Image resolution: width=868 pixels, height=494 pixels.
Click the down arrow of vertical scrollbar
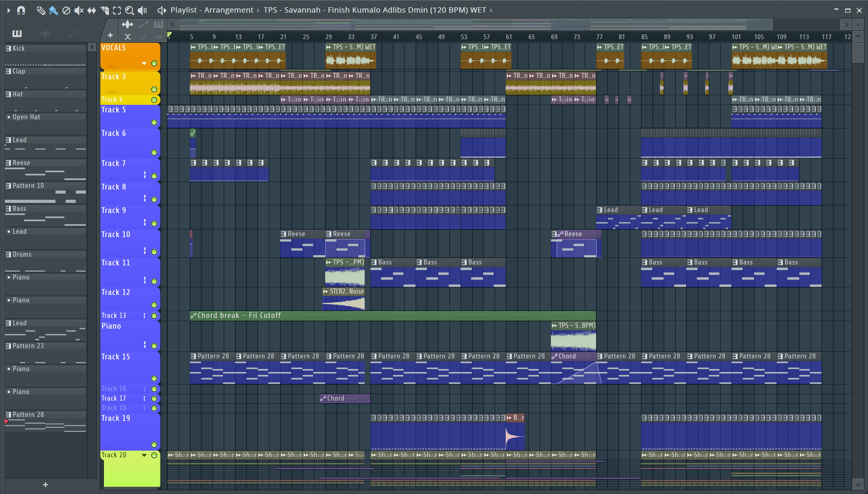click(x=858, y=484)
